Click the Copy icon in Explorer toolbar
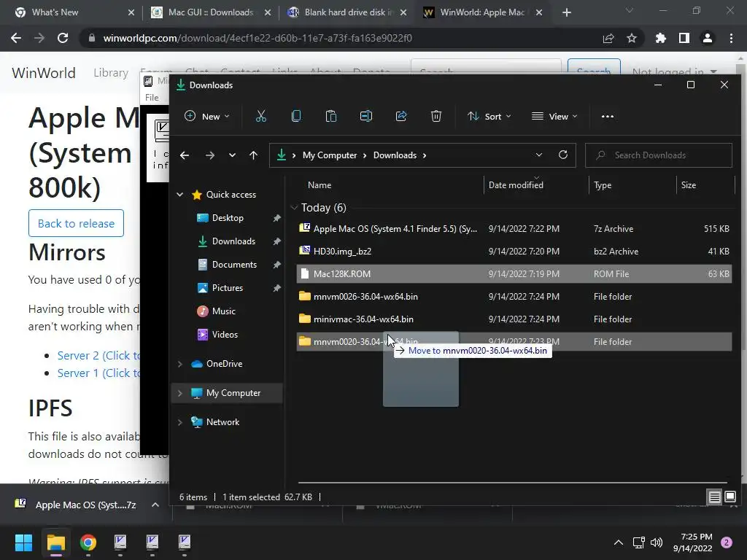The height and width of the screenshot is (560, 747). point(296,116)
